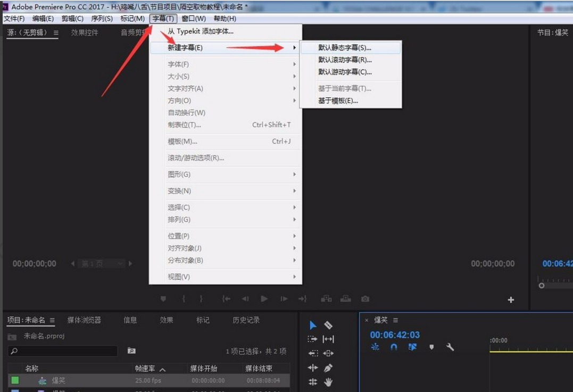Mark In point in Source monitor
Screen dimensions: 573x392
(184, 299)
